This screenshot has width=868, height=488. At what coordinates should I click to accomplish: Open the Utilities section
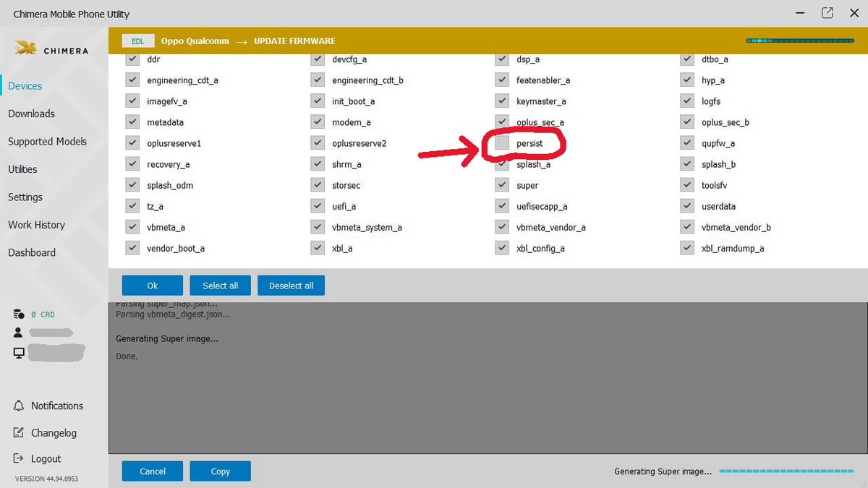click(x=22, y=169)
